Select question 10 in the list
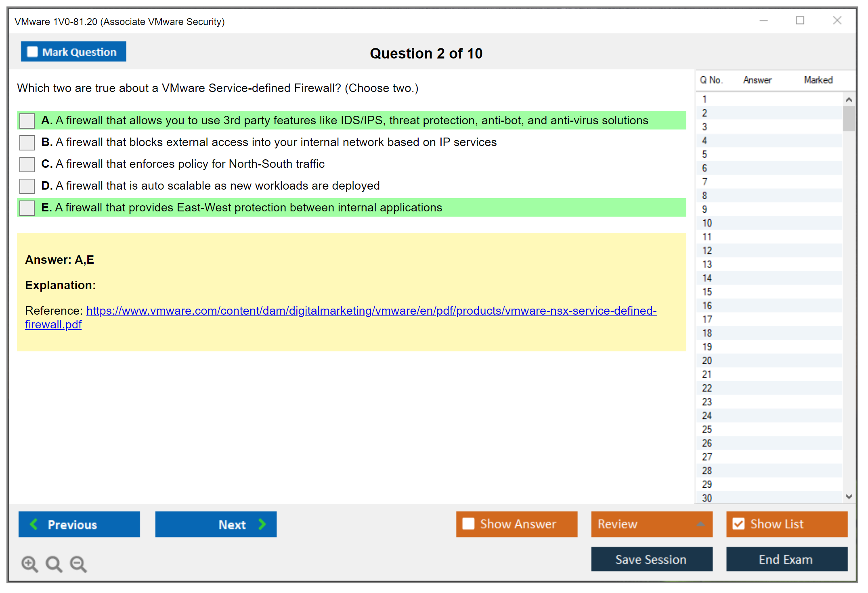Image resolution: width=868 pixels, height=593 pixels. pyautogui.click(x=707, y=223)
